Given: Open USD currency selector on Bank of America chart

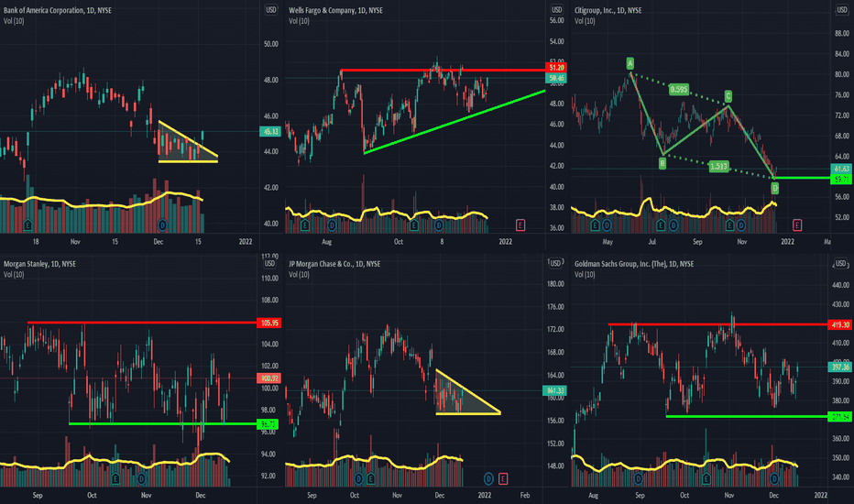Looking at the screenshot, I should point(270,10).
